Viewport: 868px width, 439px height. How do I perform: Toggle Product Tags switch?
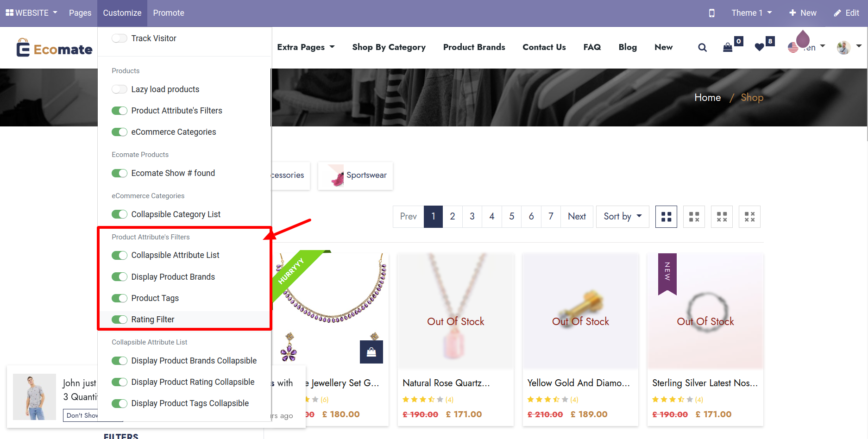pyautogui.click(x=120, y=298)
